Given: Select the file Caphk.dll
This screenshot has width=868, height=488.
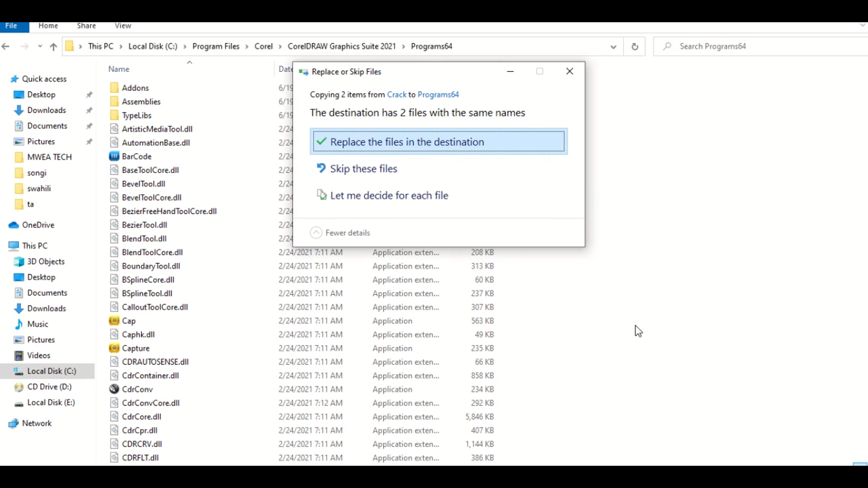Looking at the screenshot, I should 139,335.
